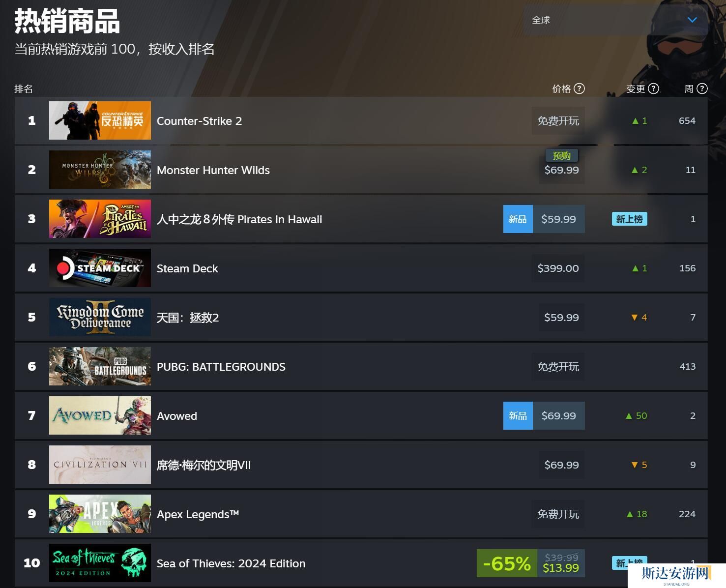The image size is (726, 588).
Task: Click Sea of Thieves 2024 Edition thumbnail
Action: (100, 563)
